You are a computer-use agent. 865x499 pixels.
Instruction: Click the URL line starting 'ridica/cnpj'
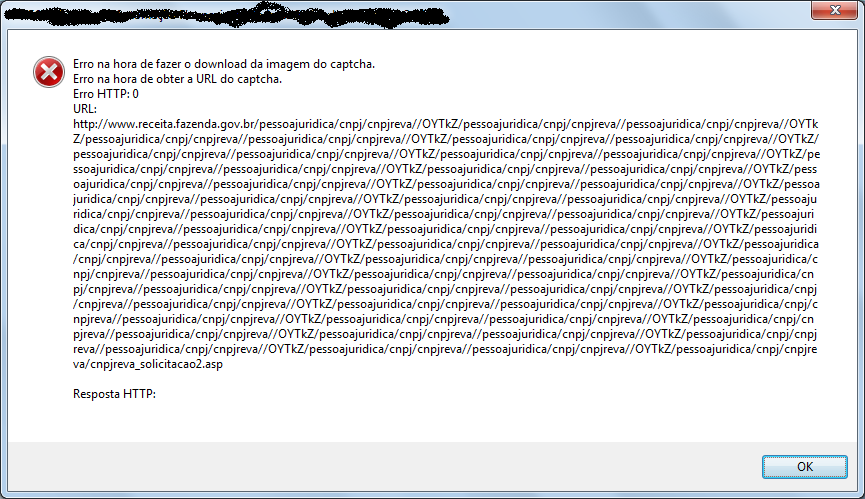coord(444,214)
